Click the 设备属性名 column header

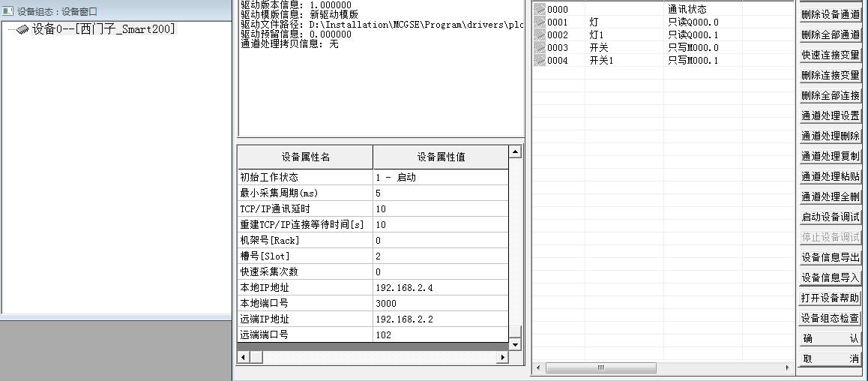306,157
